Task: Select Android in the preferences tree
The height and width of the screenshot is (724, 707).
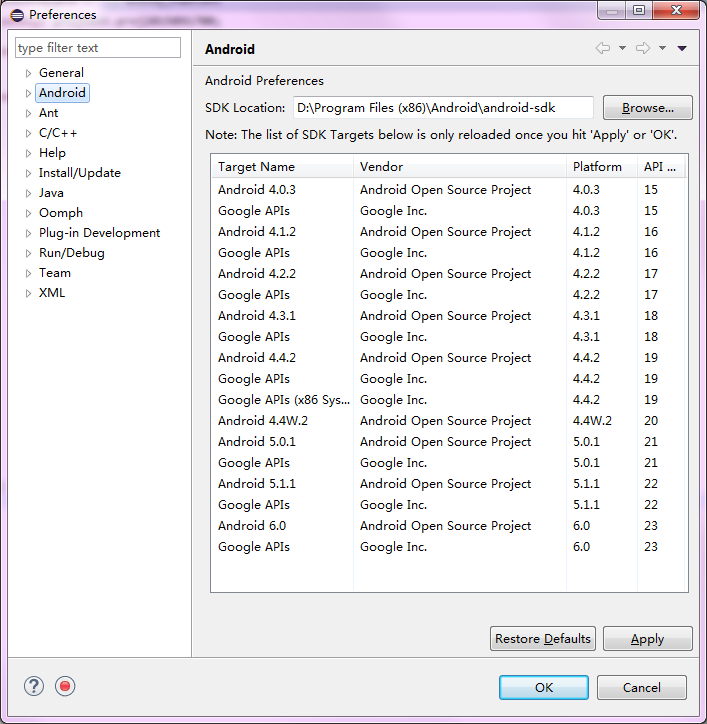Action: click(62, 93)
